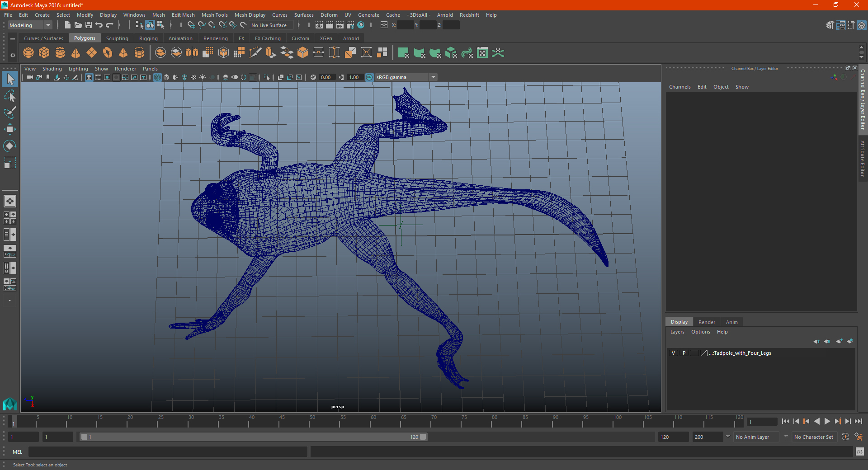868x470 pixels.
Task: Toggle smooth shade all in viewport
Action: click(x=166, y=77)
